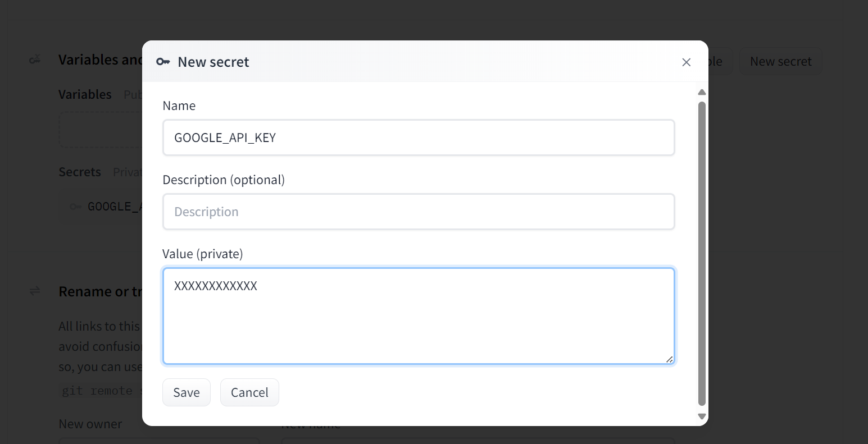Click the Variables and secrets section icon
This screenshot has height=444, width=868.
point(35,59)
